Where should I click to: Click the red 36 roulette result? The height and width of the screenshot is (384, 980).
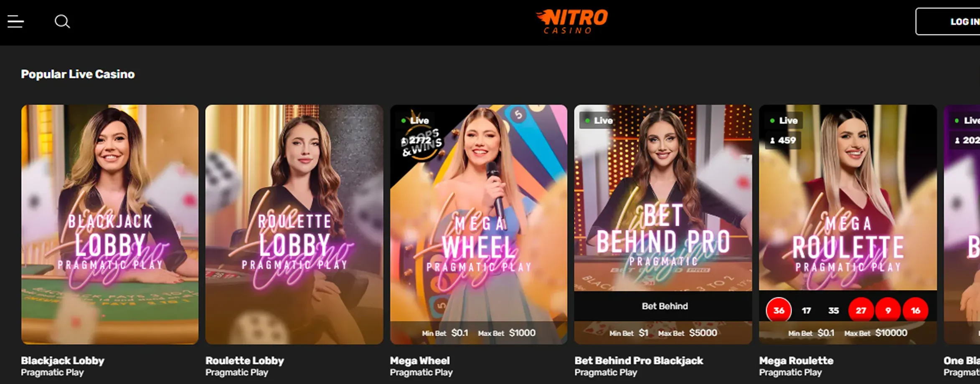click(x=779, y=311)
